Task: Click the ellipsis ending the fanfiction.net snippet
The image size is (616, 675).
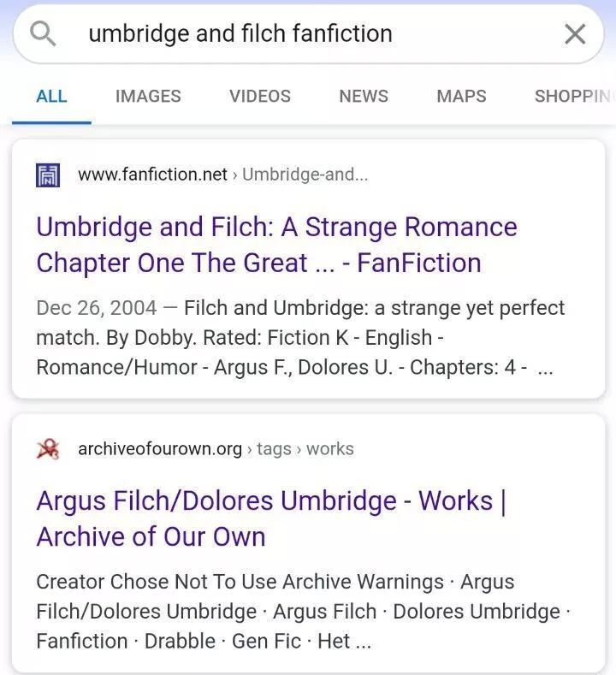Action: point(545,368)
